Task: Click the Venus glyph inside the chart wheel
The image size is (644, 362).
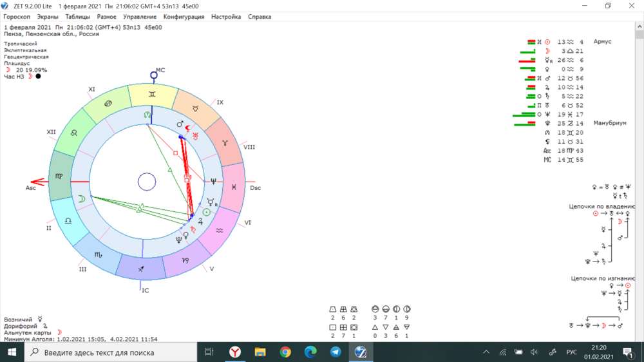Action: coord(186,236)
